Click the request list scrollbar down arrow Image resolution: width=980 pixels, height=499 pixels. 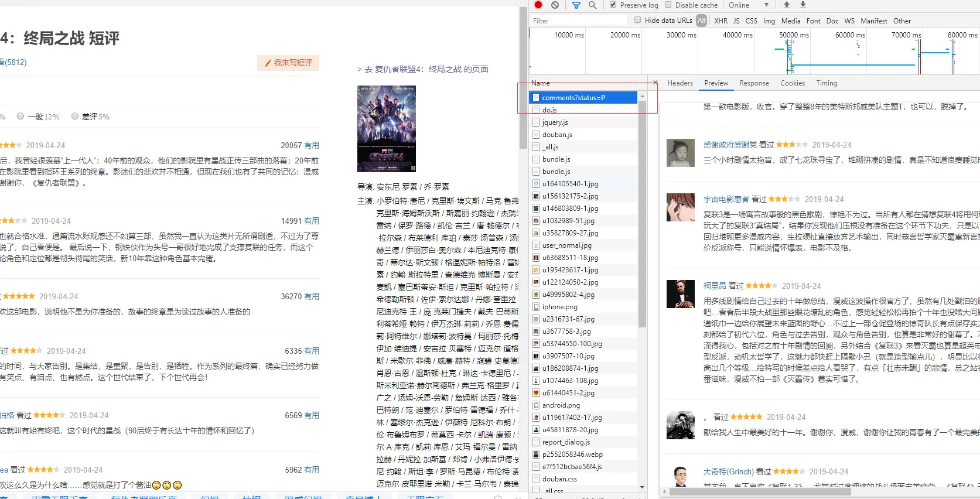pos(642,487)
